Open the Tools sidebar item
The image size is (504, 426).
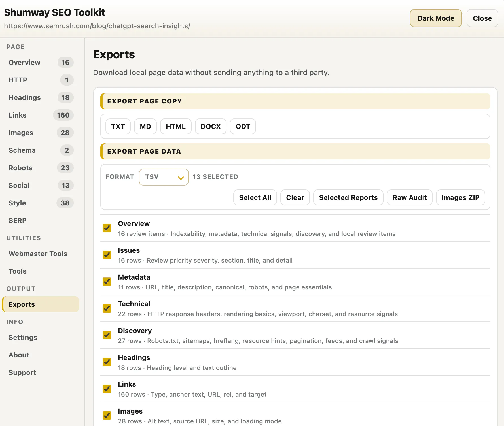click(41, 271)
